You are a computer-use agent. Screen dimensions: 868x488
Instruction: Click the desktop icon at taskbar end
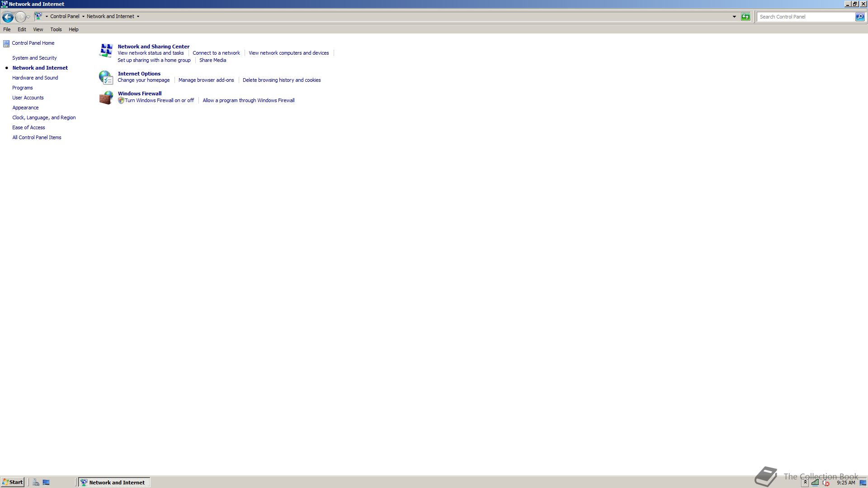point(863,483)
